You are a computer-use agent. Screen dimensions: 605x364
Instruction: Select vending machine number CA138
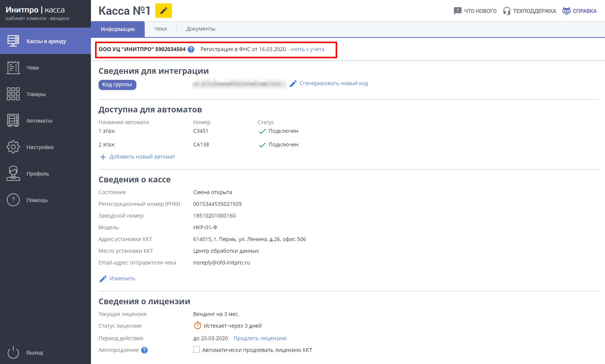[201, 145]
